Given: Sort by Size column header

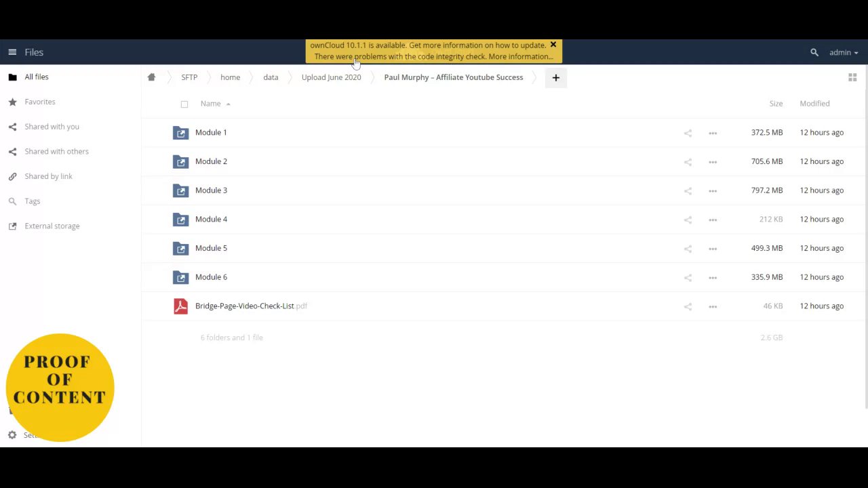Looking at the screenshot, I should pyautogui.click(x=776, y=104).
